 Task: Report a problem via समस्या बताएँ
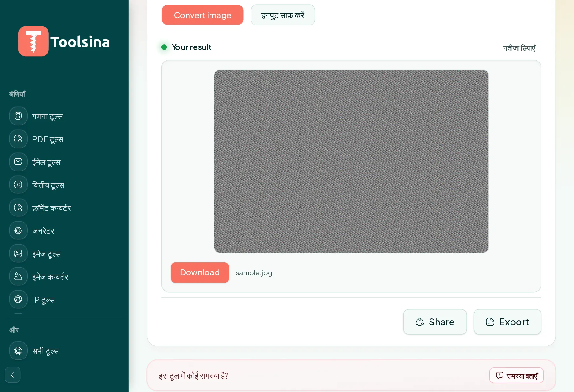pyautogui.click(x=517, y=375)
